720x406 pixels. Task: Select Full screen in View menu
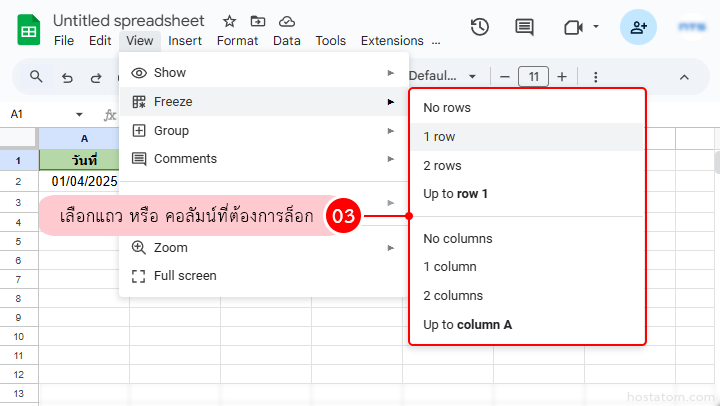coord(264,276)
